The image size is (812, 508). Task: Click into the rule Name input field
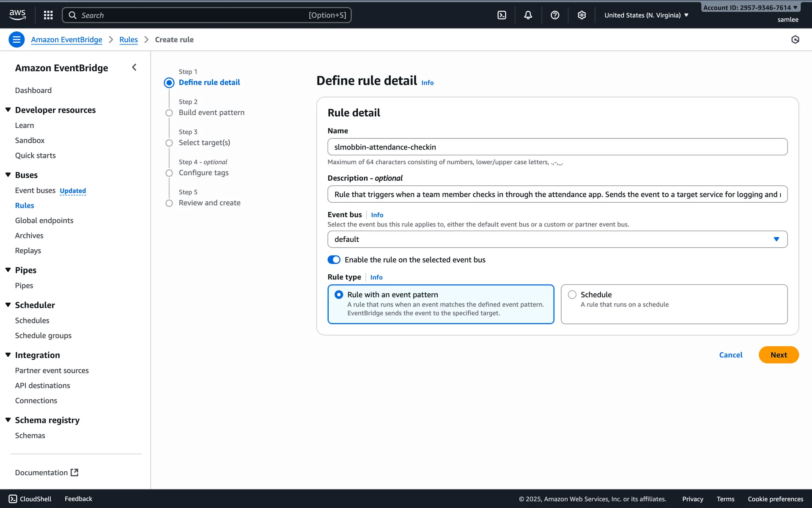pos(557,147)
